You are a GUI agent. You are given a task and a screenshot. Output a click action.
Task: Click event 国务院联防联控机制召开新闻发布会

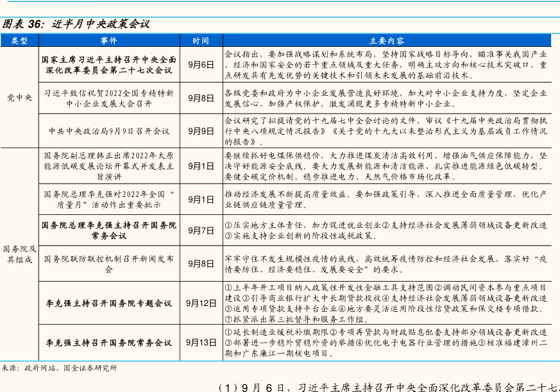pos(109,264)
